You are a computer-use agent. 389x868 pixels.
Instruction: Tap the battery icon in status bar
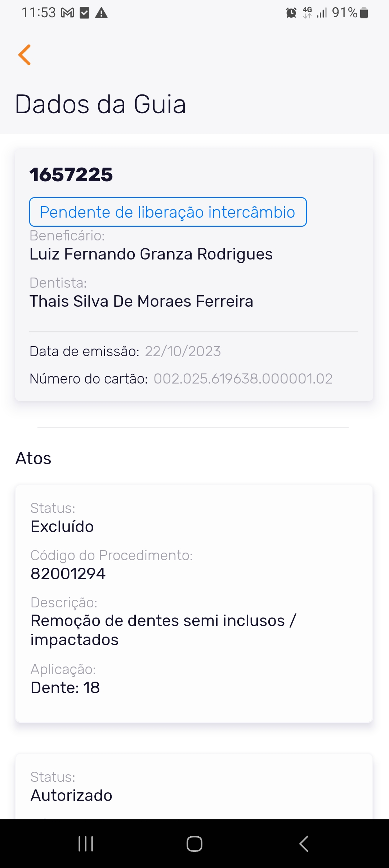pos(364,13)
